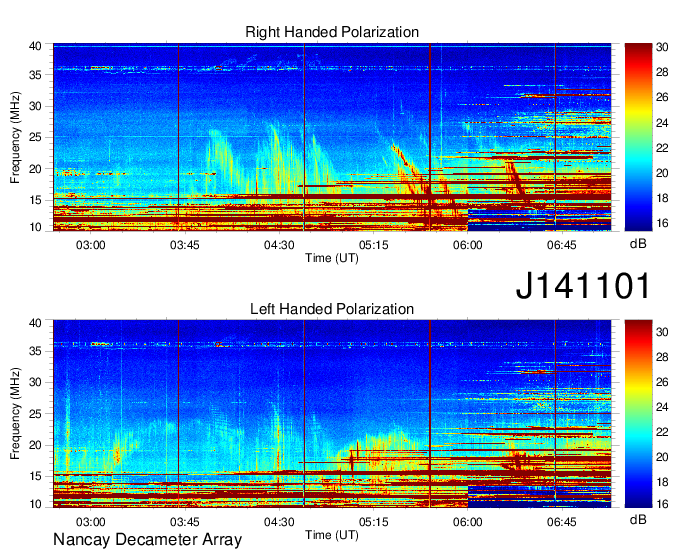
Task: Click 'Frequency (MHz)' axis label of Left Handed plot
Action: point(15,414)
